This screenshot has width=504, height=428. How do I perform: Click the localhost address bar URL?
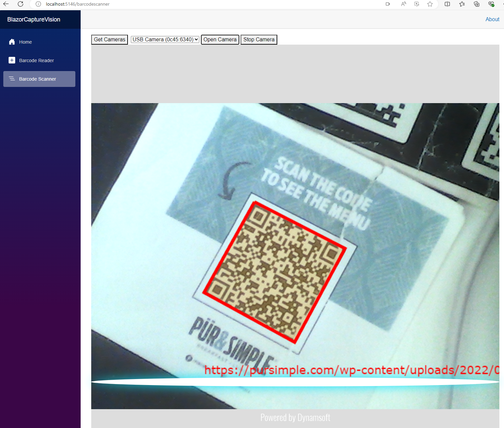[x=78, y=4]
